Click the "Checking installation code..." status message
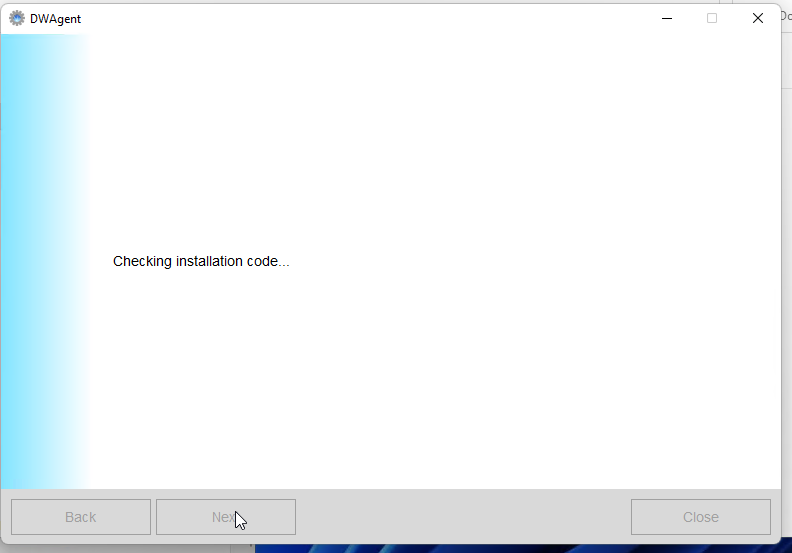This screenshot has width=792, height=553. [x=201, y=261]
